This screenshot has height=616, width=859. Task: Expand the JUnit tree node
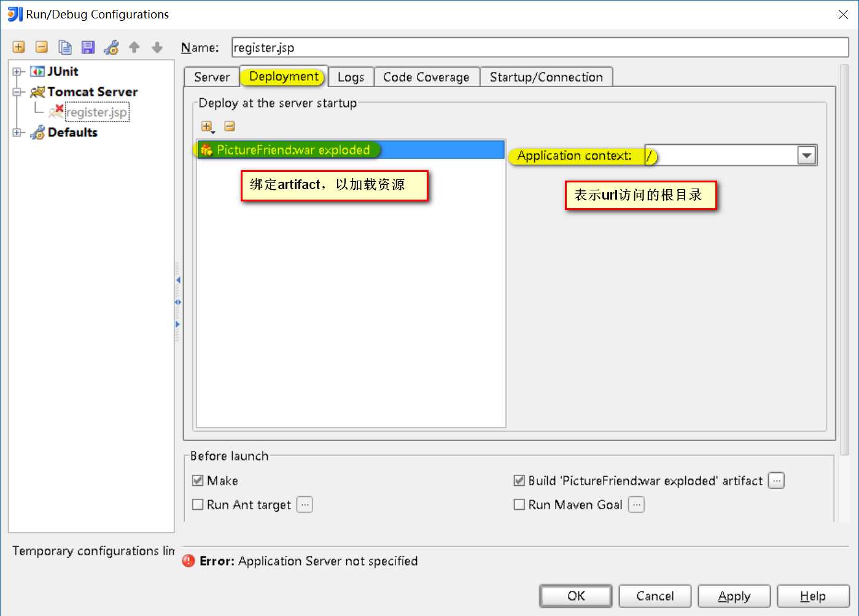(x=17, y=72)
